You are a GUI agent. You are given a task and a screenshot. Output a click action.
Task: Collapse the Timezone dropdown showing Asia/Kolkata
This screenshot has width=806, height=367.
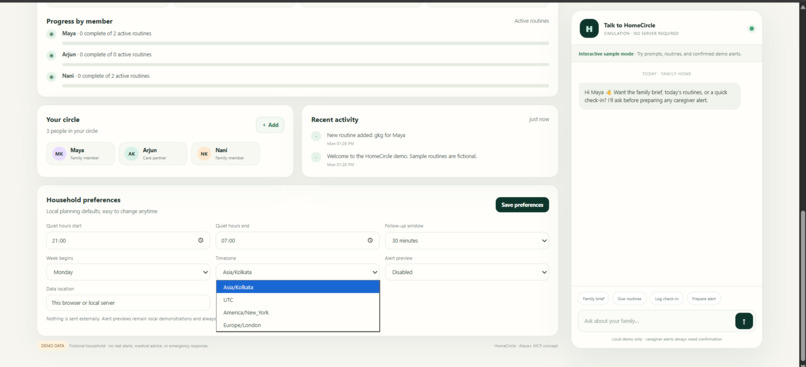click(298, 272)
